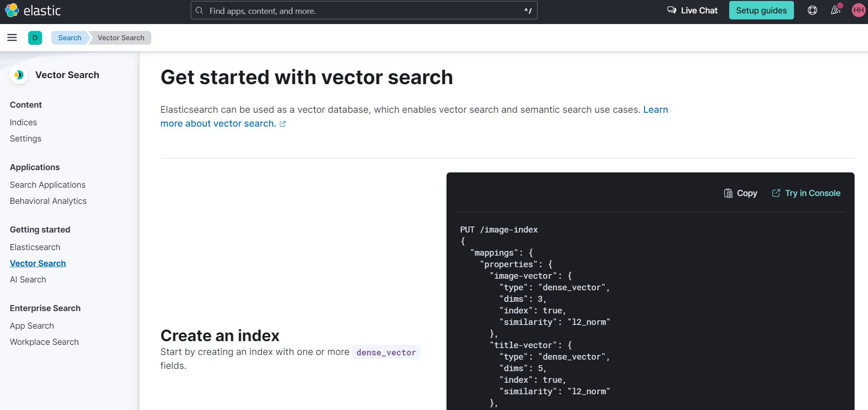This screenshot has height=410, width=868.
Task: Click the Elastic logo in header
Action: (32, 10)
